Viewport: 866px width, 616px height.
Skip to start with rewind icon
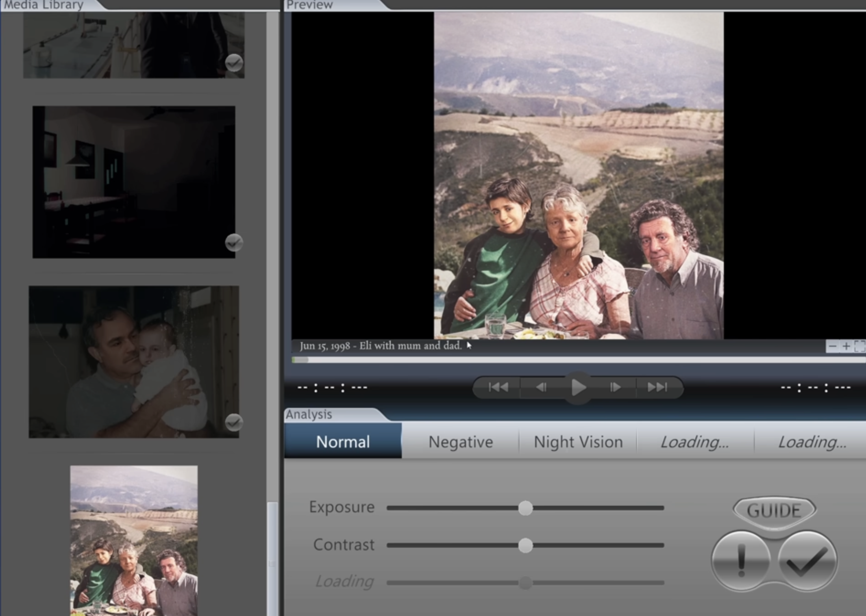498,387
